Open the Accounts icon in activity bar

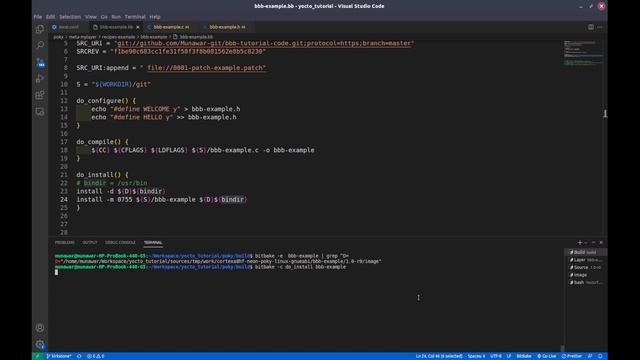40,328
